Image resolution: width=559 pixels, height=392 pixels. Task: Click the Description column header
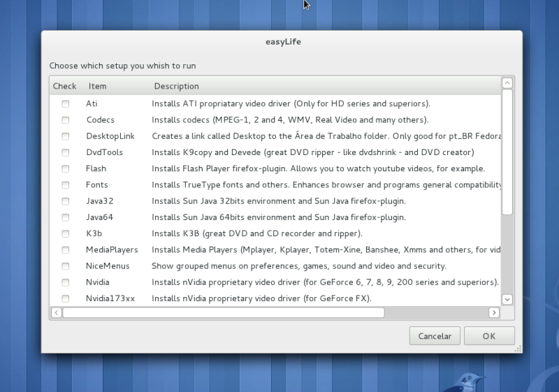[x=177, y=86]
